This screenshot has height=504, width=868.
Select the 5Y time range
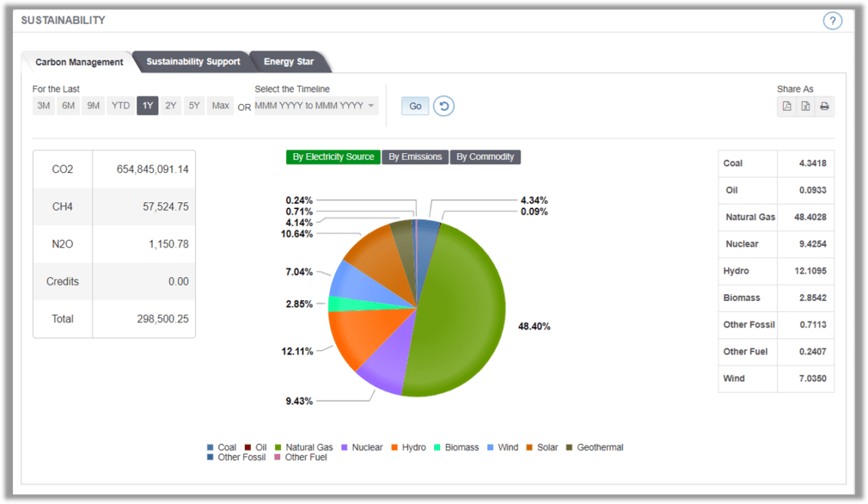(194, 106)
